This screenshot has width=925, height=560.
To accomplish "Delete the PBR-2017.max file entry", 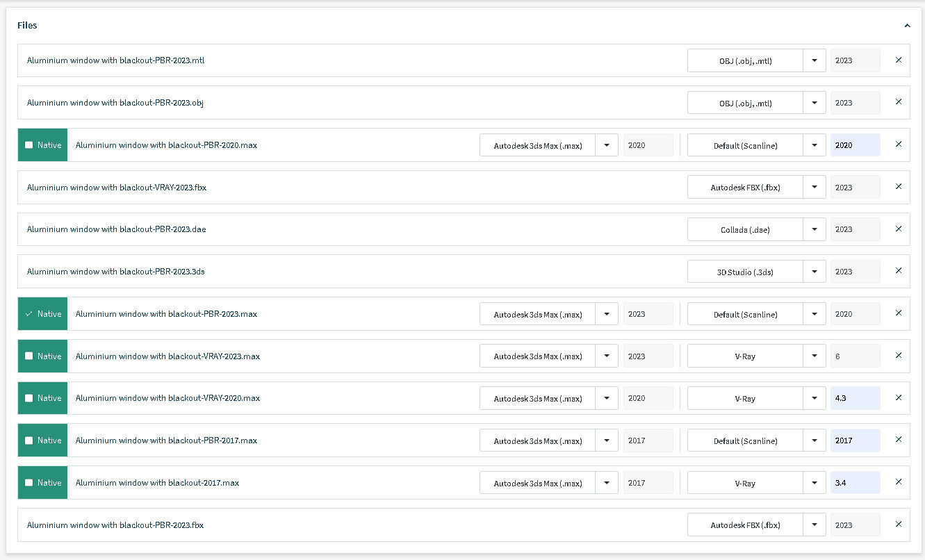I will point(899,440).
